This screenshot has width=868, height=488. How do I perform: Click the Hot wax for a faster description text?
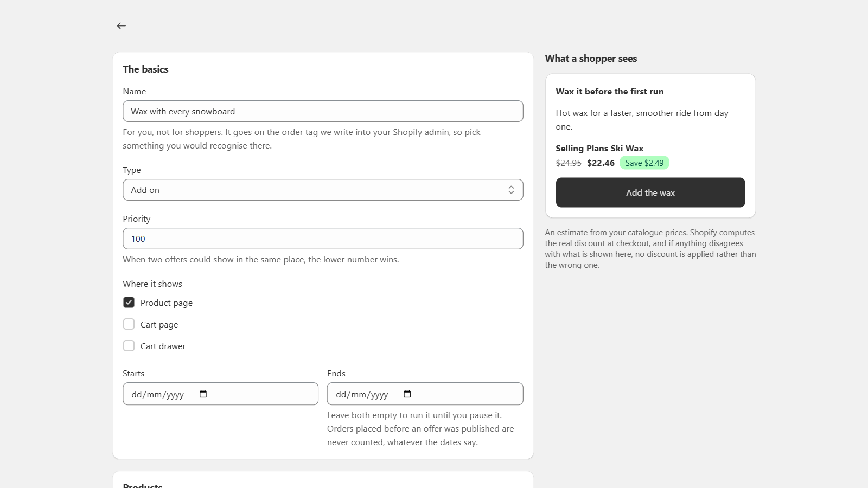coord(642,120)
